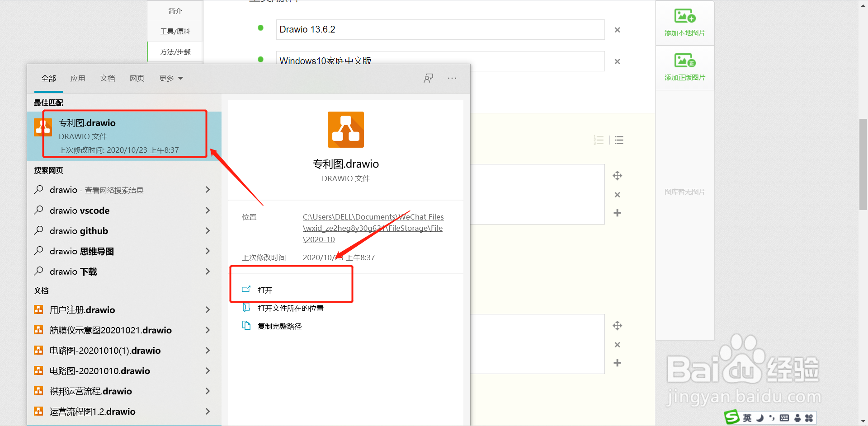
Task: Select 专利图.drawio best match result
Action: [124, 136]
